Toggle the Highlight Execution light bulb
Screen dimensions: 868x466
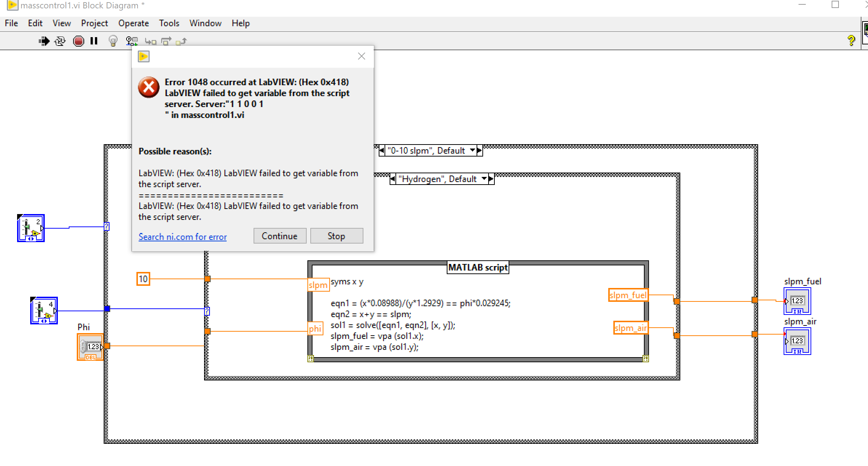coord(113,41)
